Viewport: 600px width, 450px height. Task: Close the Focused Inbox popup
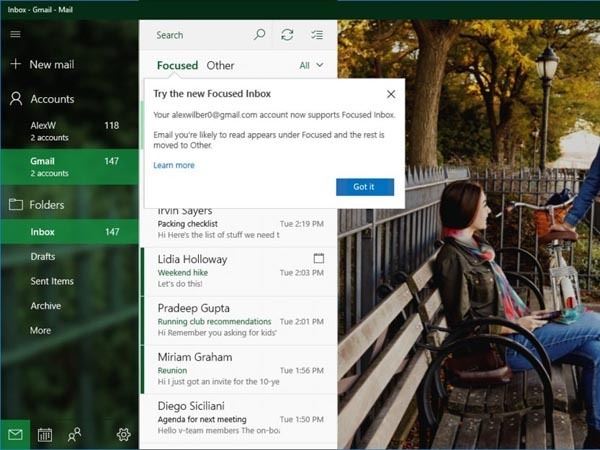coord(391,94)
